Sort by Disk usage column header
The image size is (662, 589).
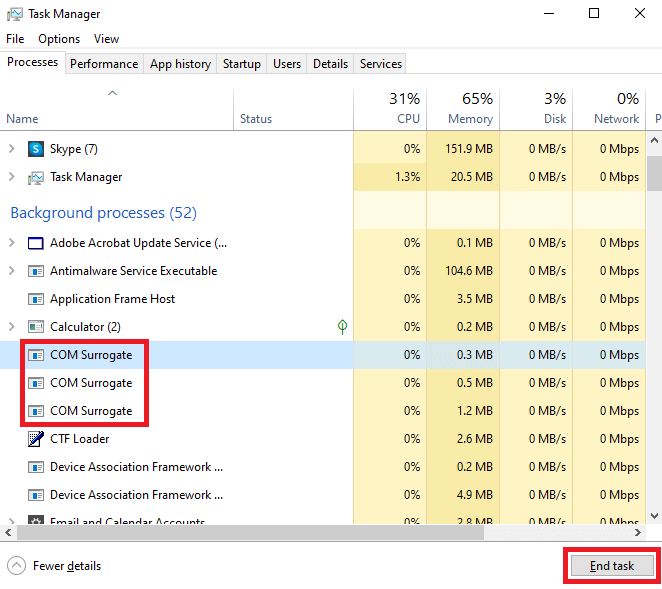click(x=536, y=109)
